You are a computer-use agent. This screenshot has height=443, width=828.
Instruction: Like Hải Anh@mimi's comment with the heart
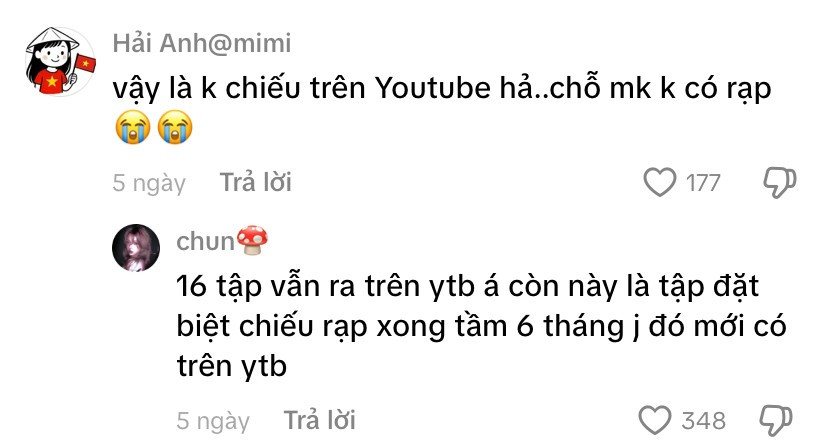point(660,183)
